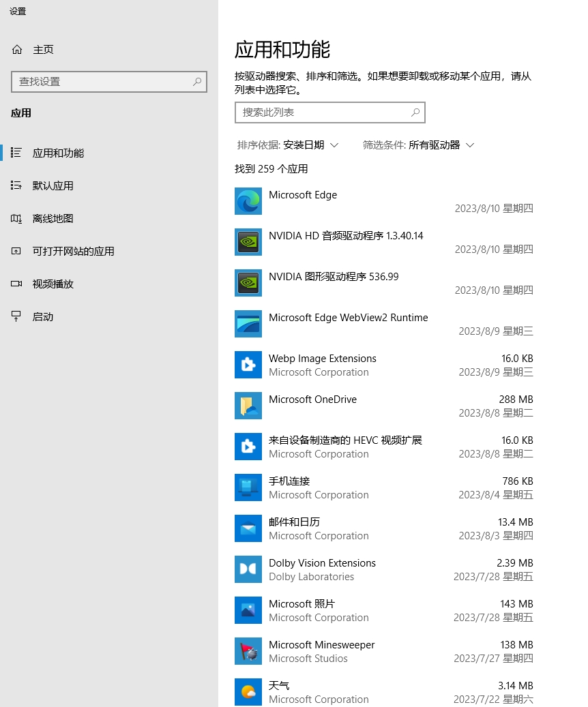Select Microsoft 照片 entry name
Image resolution: width=588 pixels, height=707 pixels.
302,604
